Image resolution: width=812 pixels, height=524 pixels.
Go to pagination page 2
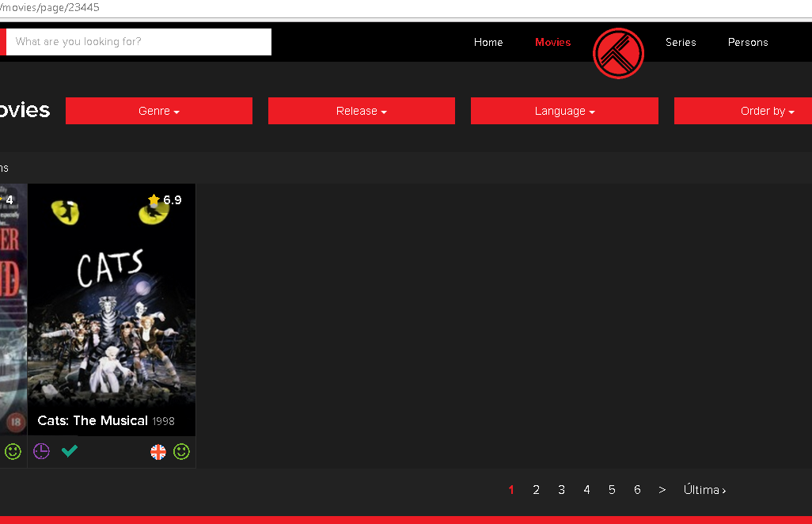pos(536,490)
